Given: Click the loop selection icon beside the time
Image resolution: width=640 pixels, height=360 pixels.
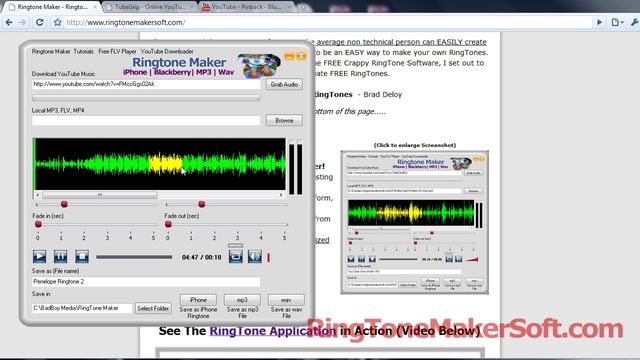Looking at the screenshot, I should pyautogui.click(x=236, y=257).
